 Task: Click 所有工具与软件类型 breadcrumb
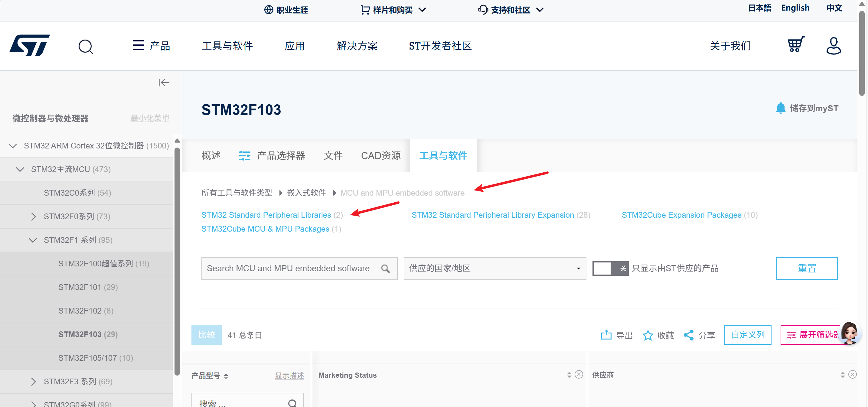237,193
